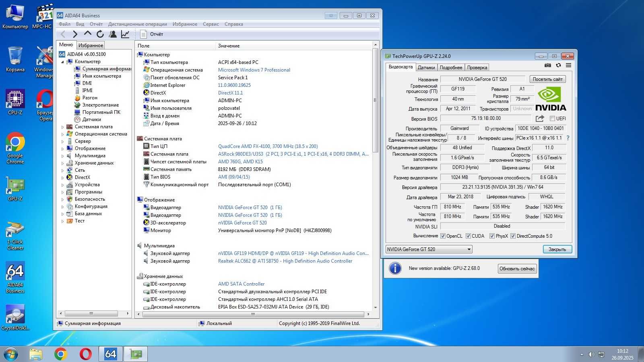Expand the Сервер tree node

pyautogui.click(x=62, y=142)
